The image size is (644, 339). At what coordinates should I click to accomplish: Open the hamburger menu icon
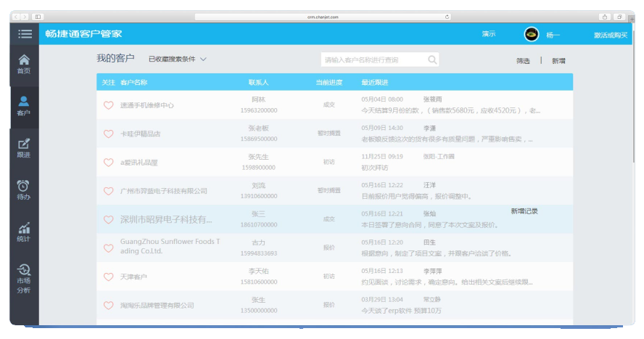25,33
